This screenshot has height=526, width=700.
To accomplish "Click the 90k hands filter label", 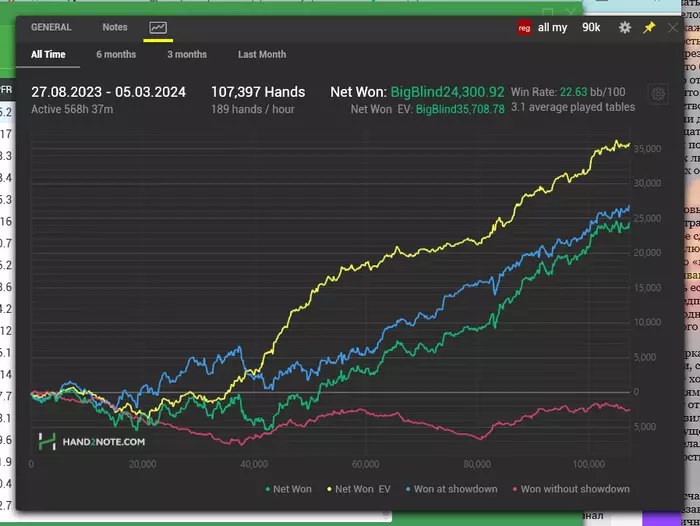I will [x=591, y=28].
